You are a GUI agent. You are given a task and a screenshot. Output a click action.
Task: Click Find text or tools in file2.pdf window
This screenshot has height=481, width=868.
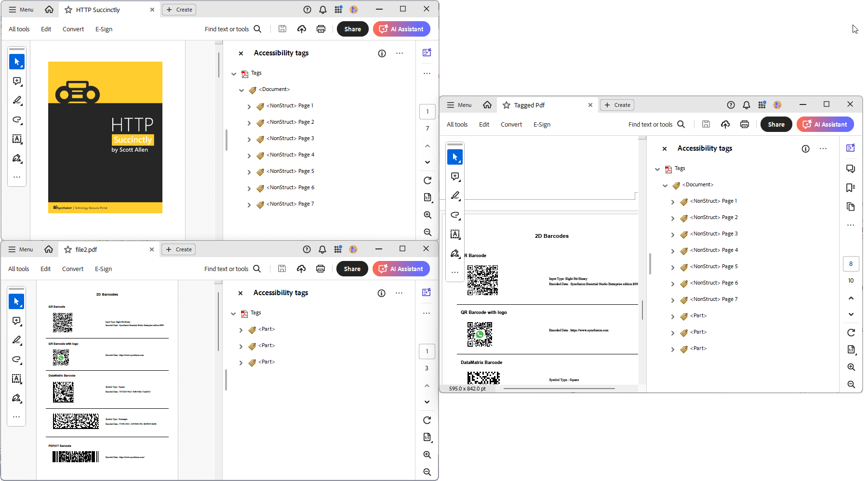click(x=227, y=269)
